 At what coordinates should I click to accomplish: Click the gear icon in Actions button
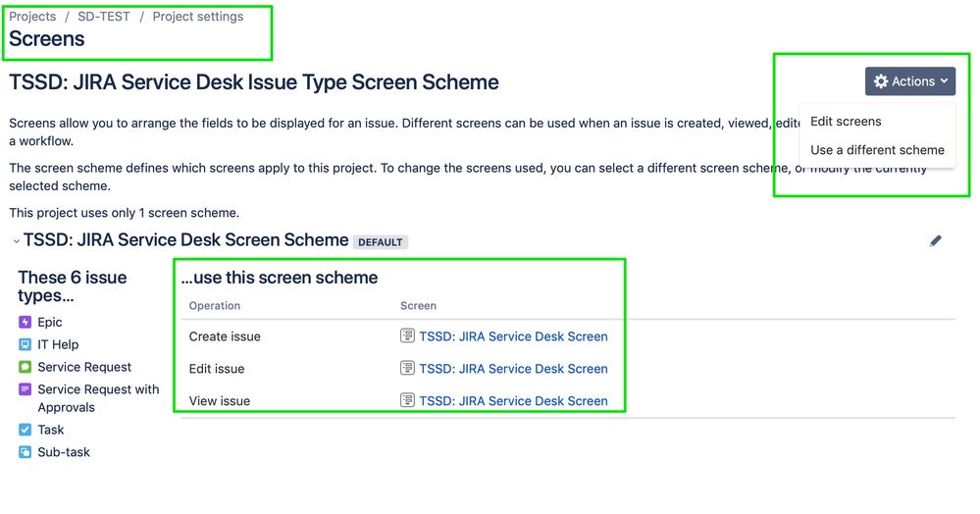pyautogui.click(x=881, y=81)
